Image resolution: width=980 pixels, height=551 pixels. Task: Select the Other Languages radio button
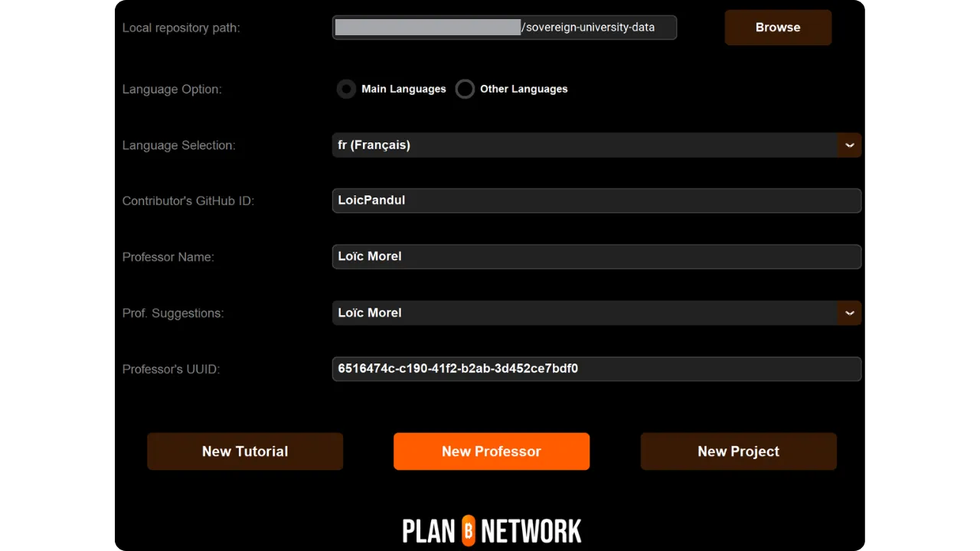tap(465, 90)
